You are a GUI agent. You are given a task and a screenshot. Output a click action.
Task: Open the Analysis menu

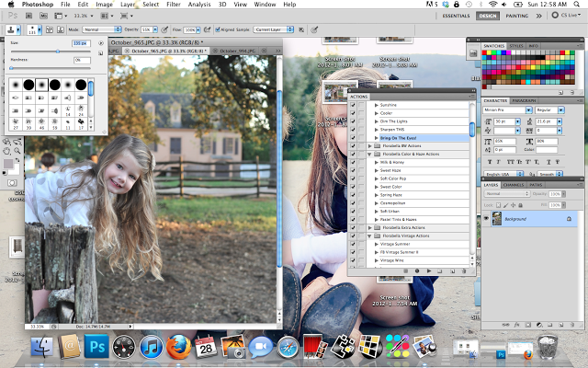pyautogui.click(x=199, y=4)
